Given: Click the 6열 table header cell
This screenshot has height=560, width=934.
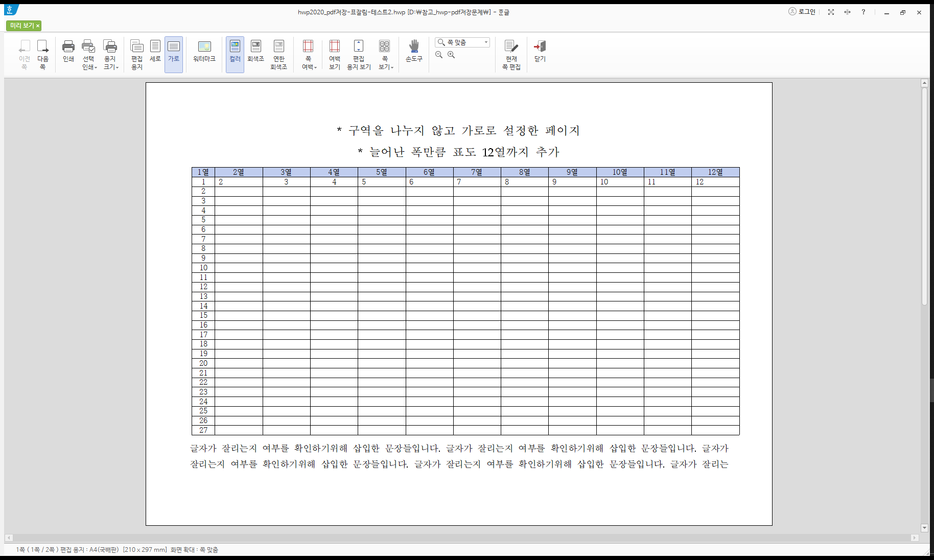Looking at the screenshot, I should coord(430,172).
